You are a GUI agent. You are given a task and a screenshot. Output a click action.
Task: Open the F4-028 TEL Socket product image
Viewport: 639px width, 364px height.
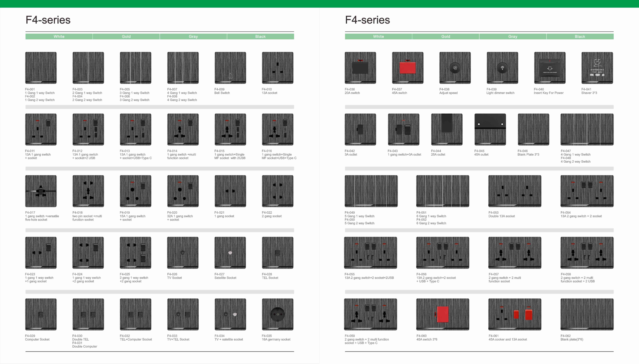click(278, 253)
